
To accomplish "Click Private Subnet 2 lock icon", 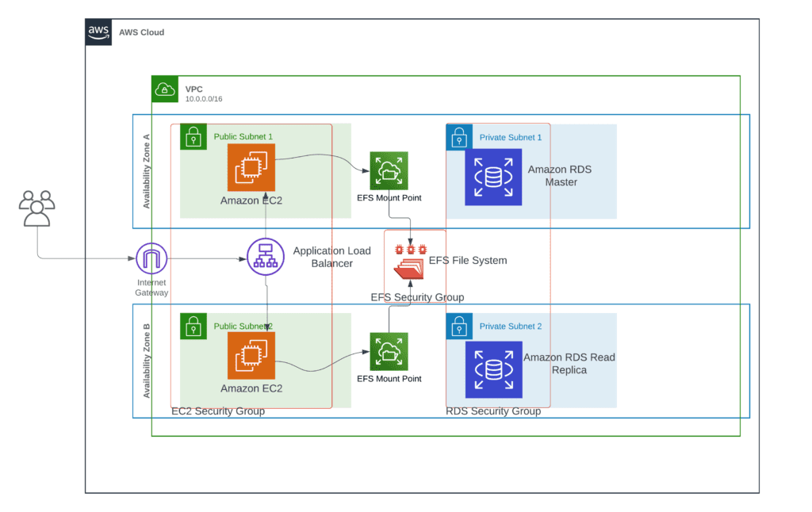I will 459,327.
